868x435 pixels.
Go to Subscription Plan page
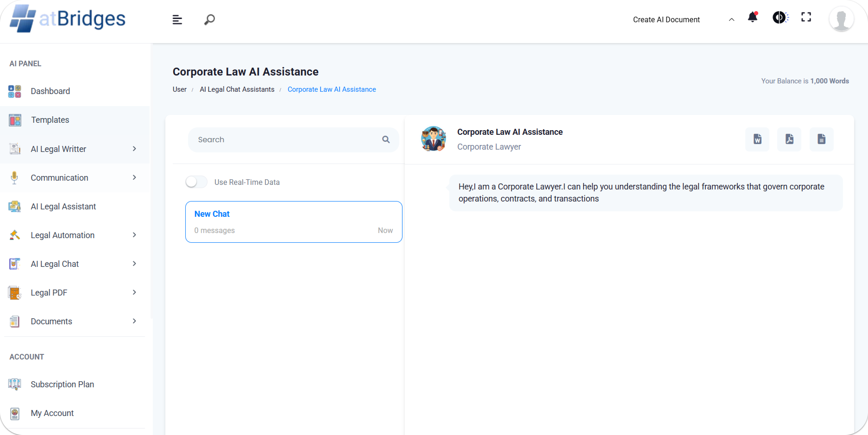[62, 384]
